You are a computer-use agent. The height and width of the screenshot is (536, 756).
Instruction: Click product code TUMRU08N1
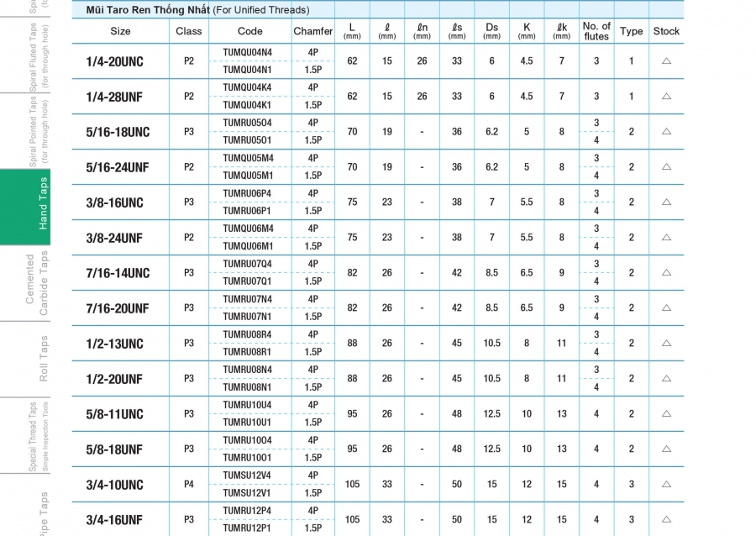coord(247,387)
